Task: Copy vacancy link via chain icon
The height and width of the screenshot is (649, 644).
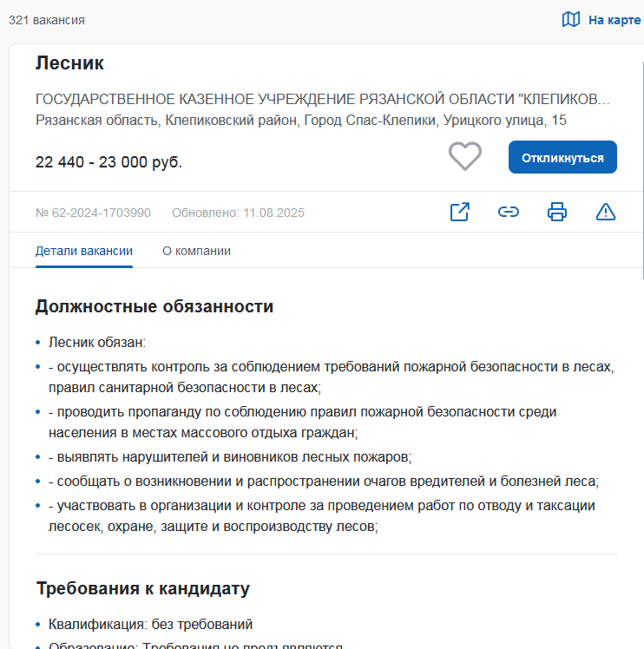Action: tap(509, 212)
